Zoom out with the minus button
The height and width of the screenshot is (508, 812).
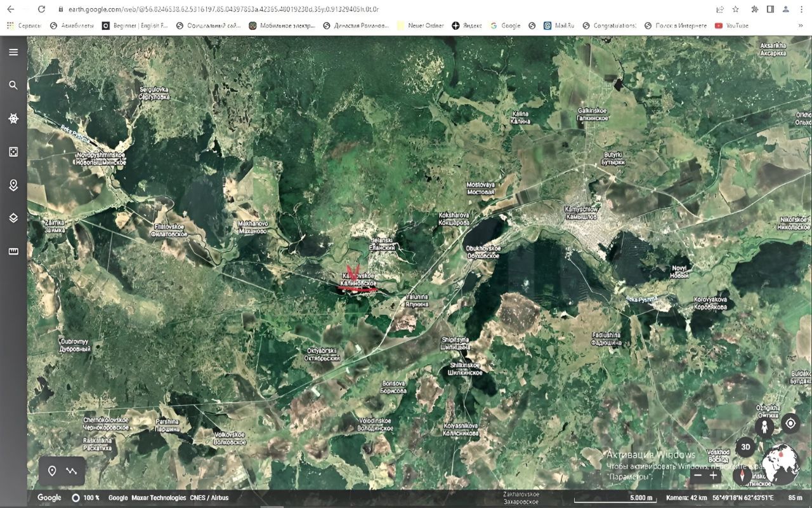tap(698, 475)
